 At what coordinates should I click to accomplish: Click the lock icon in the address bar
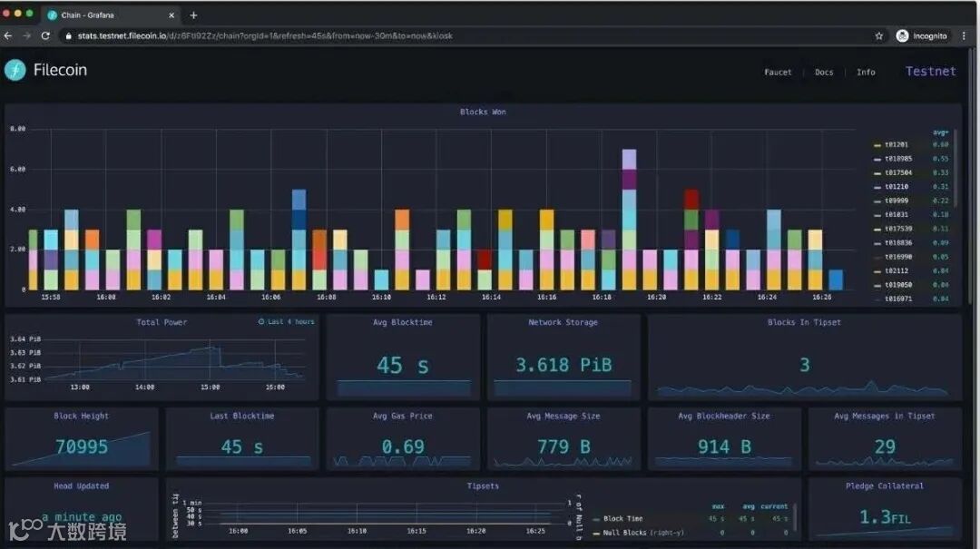click(68, 36)
